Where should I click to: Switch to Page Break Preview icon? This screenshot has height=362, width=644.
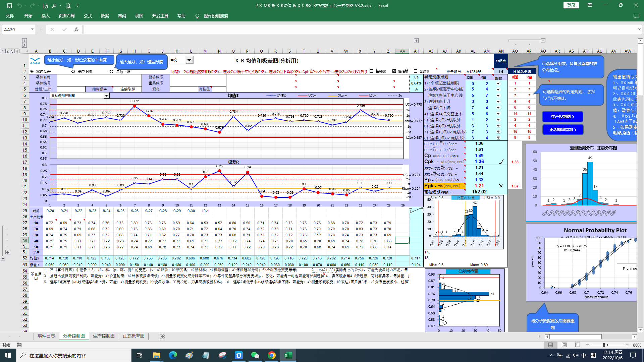[x=577, y=345]
